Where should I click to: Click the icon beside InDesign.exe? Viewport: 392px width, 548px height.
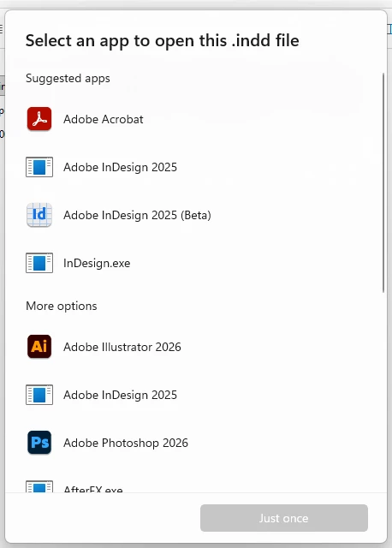coord(39,263)
